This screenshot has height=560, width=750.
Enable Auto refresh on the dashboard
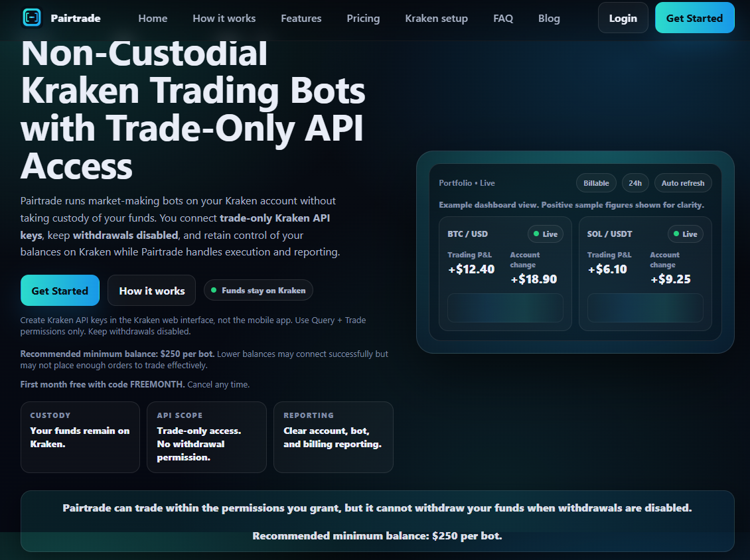682,182
